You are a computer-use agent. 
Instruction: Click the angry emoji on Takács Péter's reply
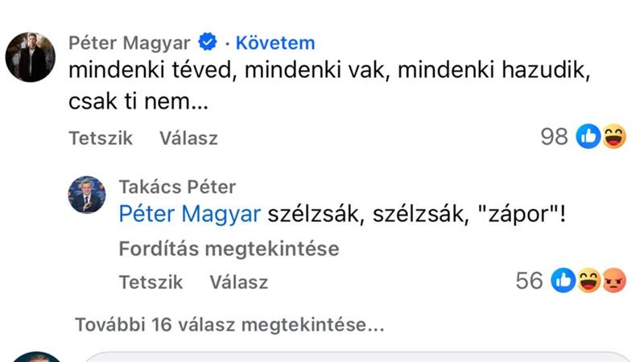[613, 281]
